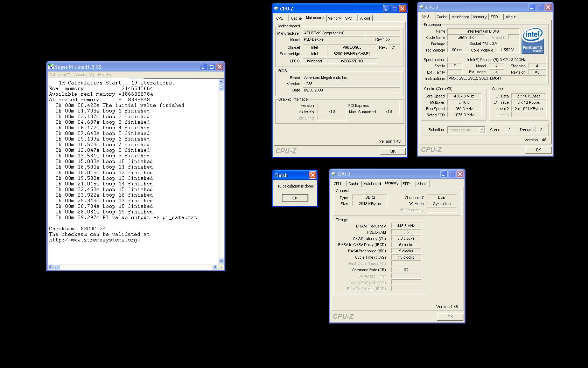Screen dimensions: 588x368
Task: Click the Super PI title bar icon
Action: (x=51, y=67)
